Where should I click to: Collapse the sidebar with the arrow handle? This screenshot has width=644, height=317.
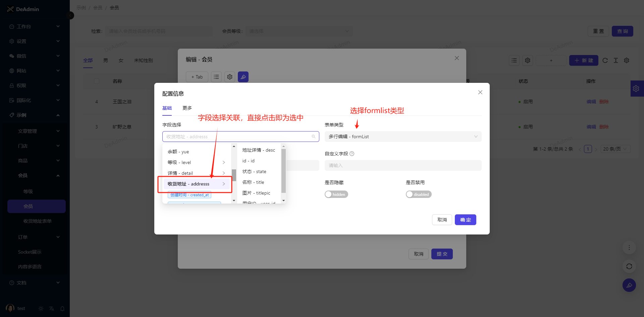[70, 15]
